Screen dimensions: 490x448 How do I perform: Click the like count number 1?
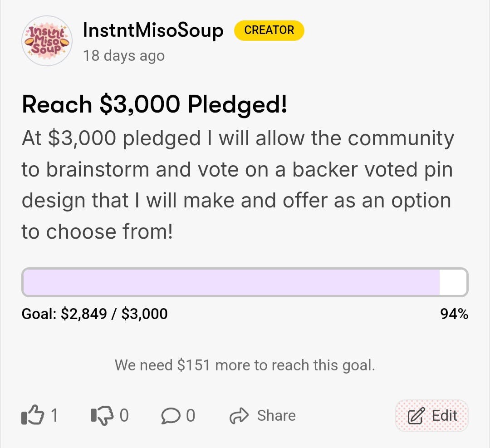pos(54,415)
